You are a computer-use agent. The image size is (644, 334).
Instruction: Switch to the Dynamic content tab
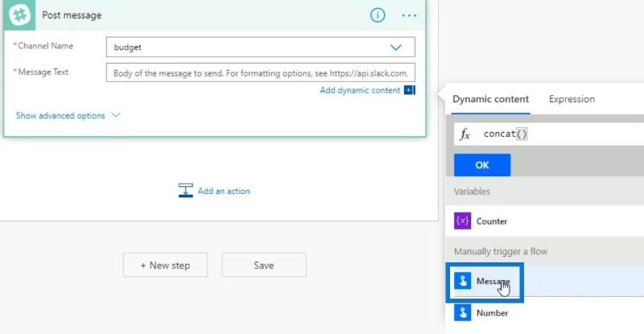(x=490, y=99)
